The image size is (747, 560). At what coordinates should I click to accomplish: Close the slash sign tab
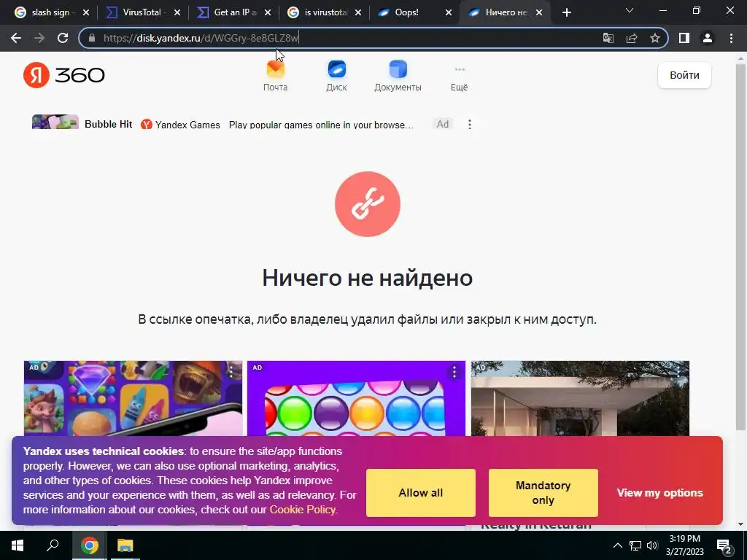click(x=86, y=13)
